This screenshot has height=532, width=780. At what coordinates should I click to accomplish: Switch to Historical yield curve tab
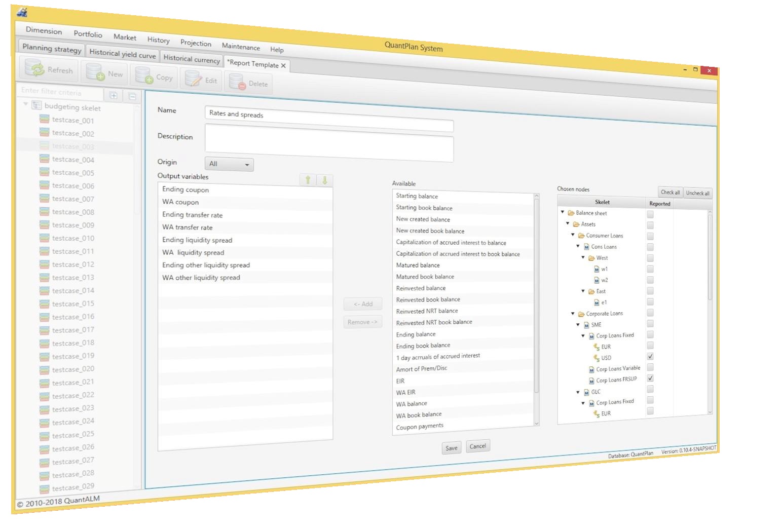click(122, 53)
